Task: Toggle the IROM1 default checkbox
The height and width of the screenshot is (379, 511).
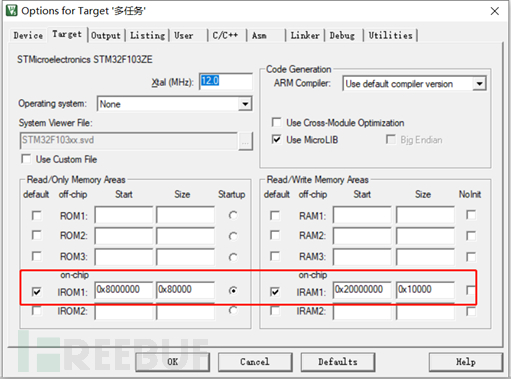Action: 37,292
